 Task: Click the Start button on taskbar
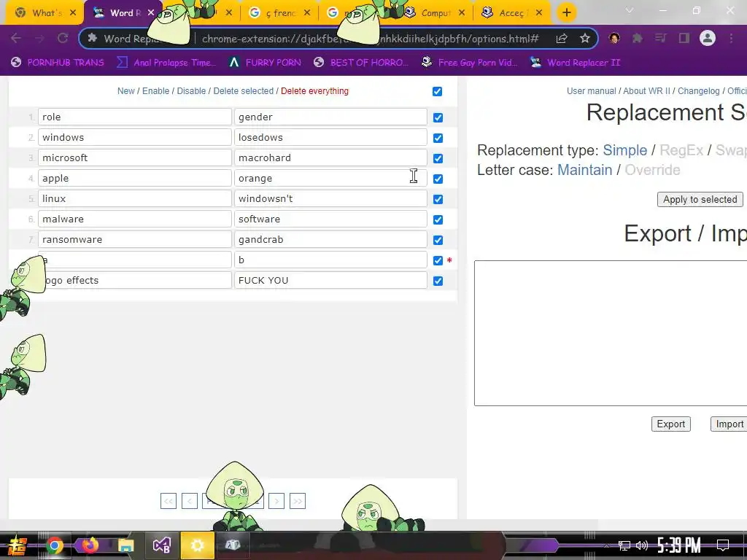(18, 545)
